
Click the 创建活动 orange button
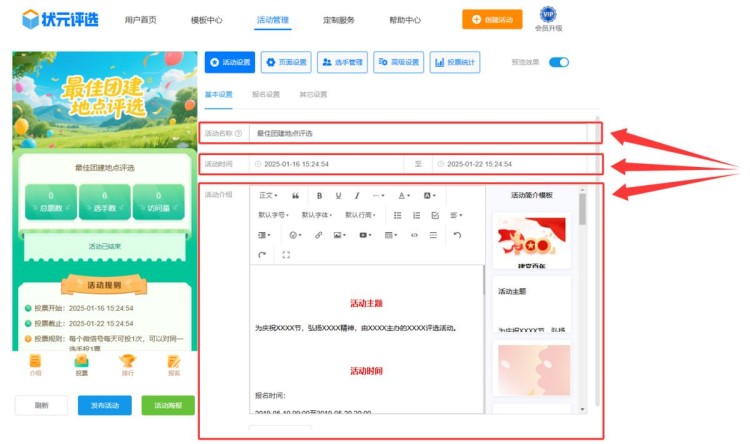491,19
